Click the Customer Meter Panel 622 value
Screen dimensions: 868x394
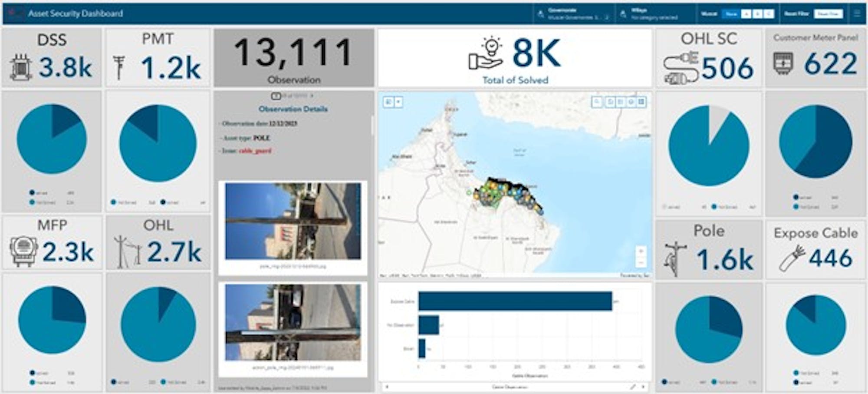pyautogui.click(x=831, y=64)
